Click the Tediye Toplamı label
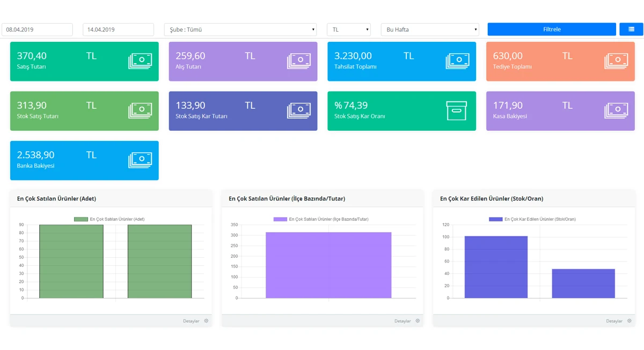Image resolution: width=644 pixels, height=350 pixels. pyautogui.click(x=513, y=67)
